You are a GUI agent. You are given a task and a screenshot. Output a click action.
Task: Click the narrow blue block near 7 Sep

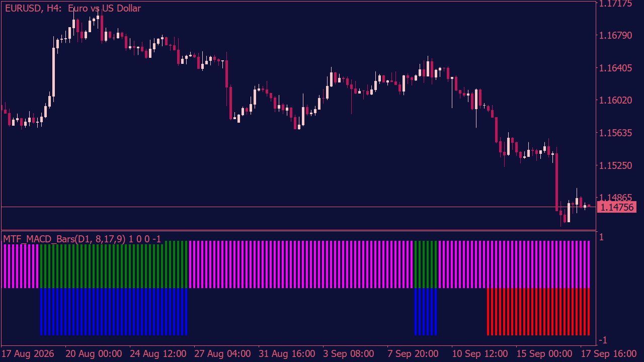(x=425, y=312)
